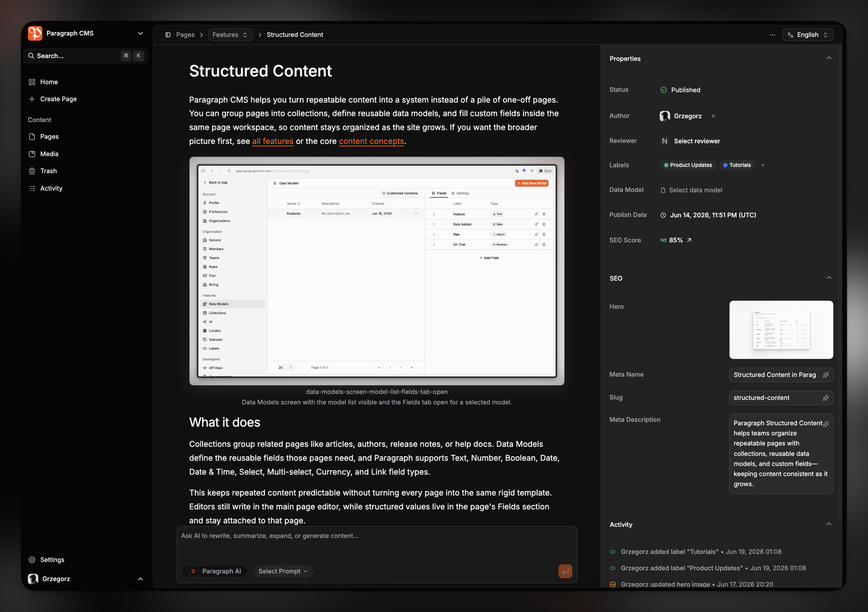
Task: Click the Structured Content page title
Action: (x=260, y=71)
